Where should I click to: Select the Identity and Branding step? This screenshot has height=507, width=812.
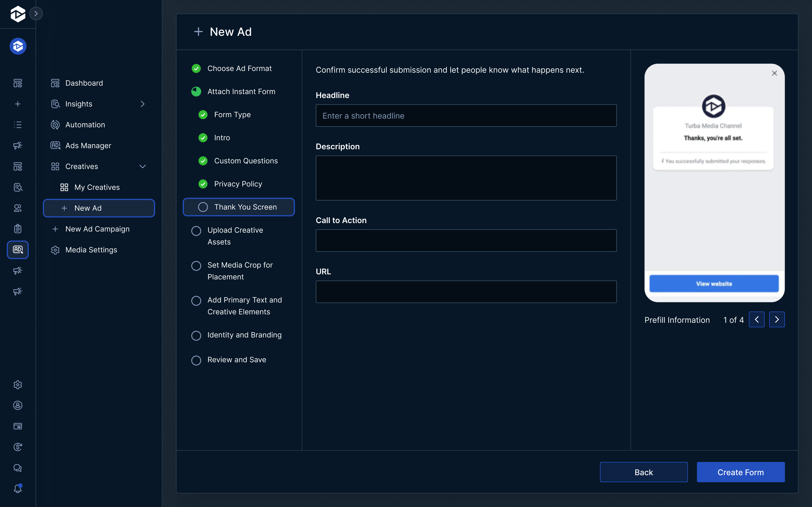click(244, 335)
